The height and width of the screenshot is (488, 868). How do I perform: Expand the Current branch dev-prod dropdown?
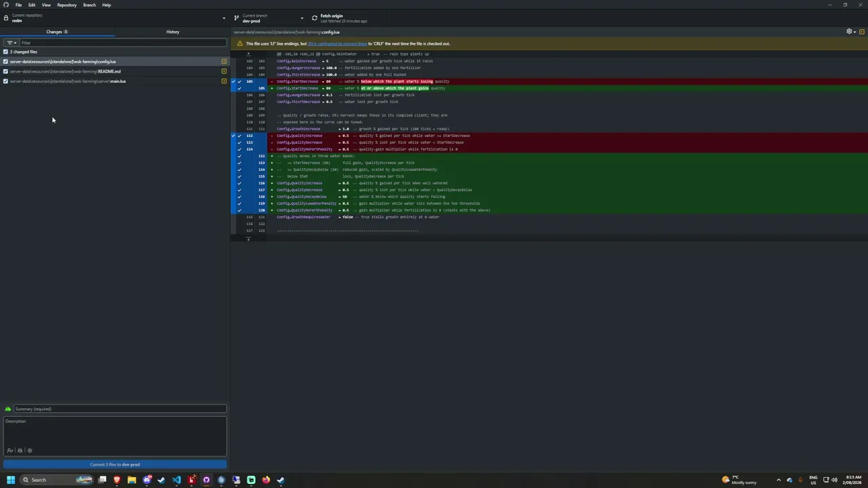(269, 18)
